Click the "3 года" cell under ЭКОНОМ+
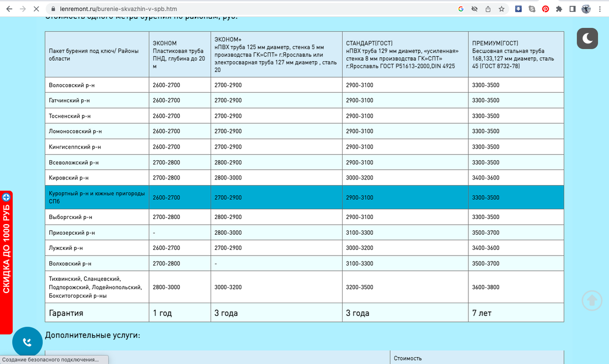The width and height of the screenshot is (609, 364). 277,313
